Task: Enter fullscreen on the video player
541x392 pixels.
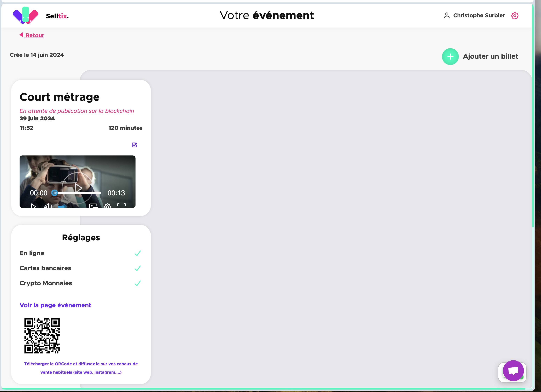Action: [121, 206]
